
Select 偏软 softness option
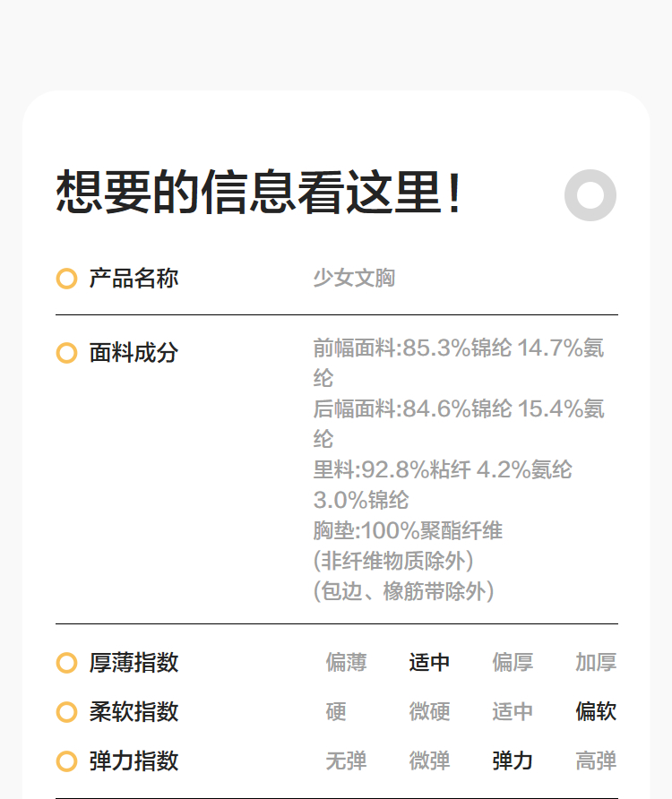tap(596, 712)
